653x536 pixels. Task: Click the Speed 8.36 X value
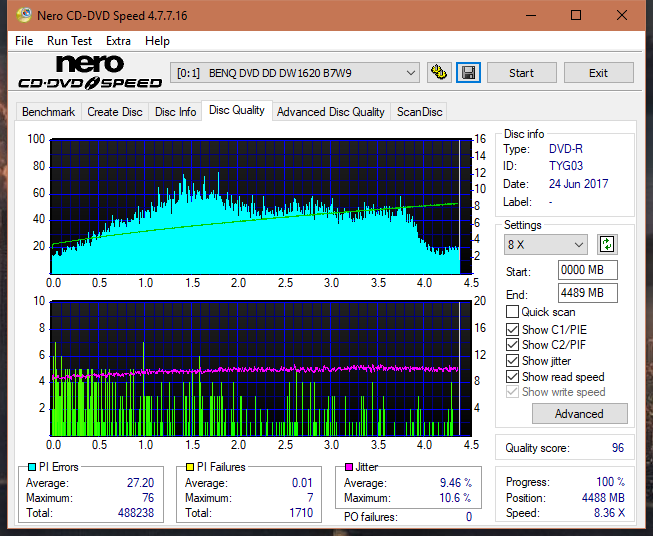[609, 513]
